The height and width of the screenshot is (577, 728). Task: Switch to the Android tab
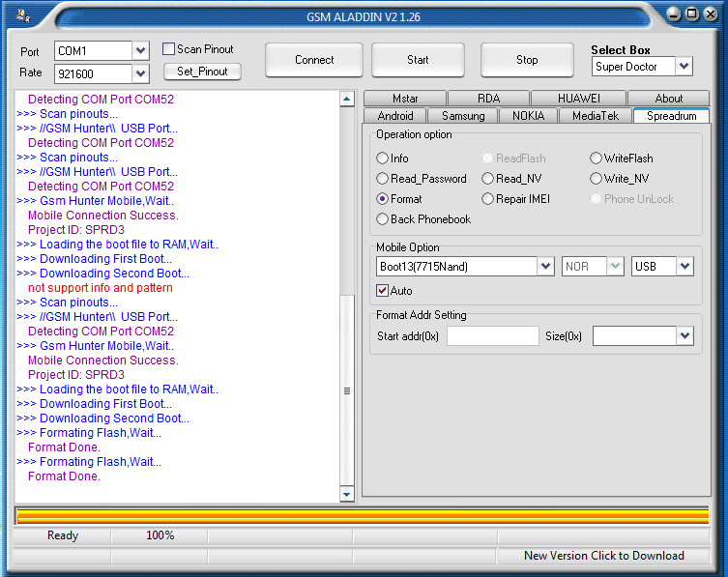pos(395,116)
